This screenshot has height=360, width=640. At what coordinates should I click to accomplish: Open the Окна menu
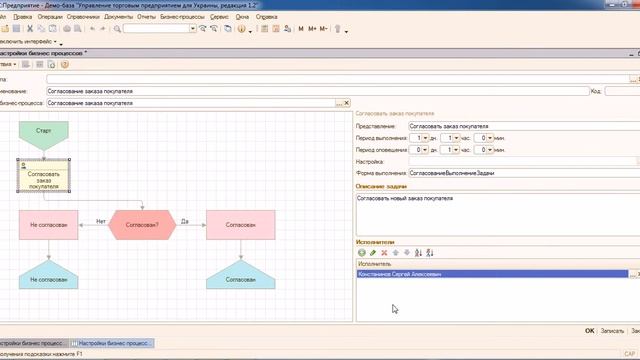(242, 17)
